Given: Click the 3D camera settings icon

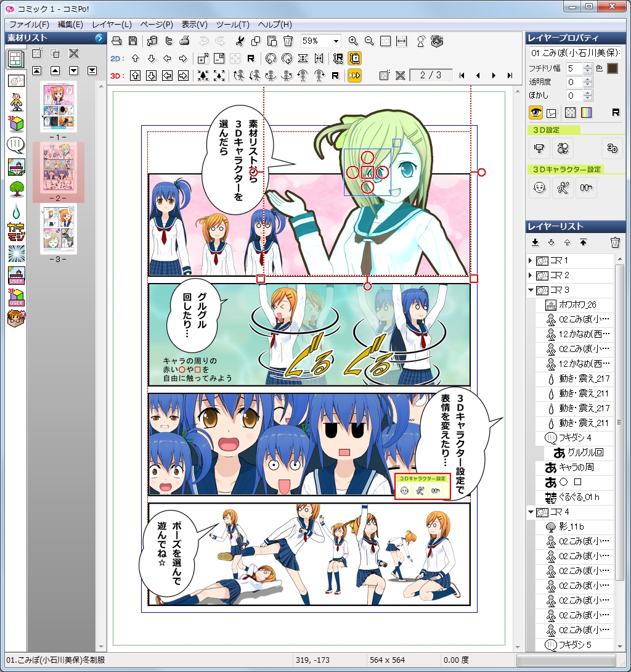Looking at the screenshot, I should [539, 149].
